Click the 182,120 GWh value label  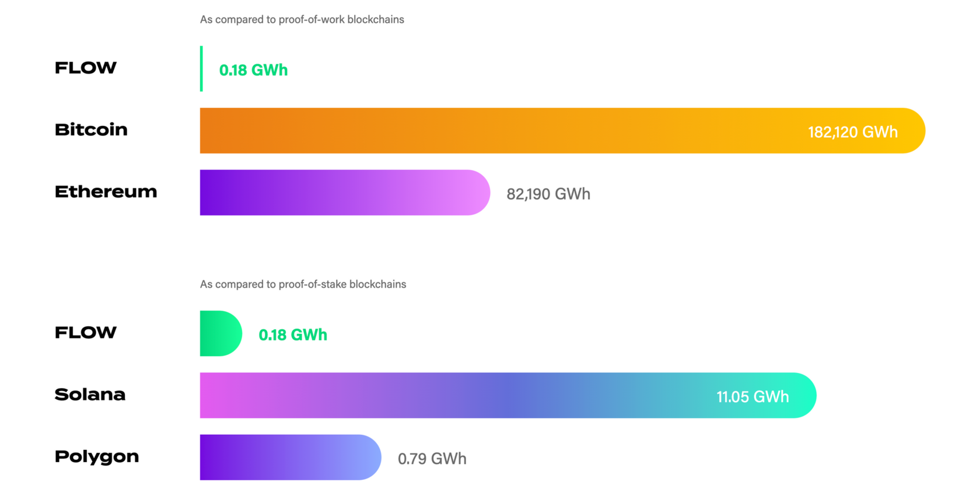[852, 132]
